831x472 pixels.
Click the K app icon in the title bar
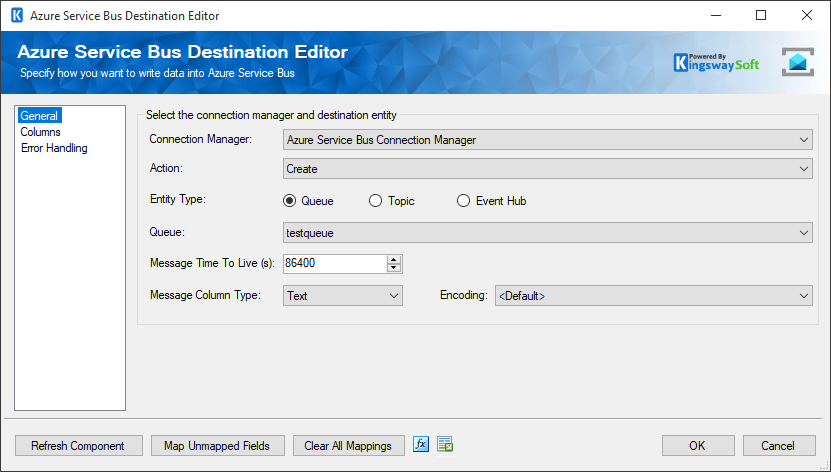click(17, 15)
